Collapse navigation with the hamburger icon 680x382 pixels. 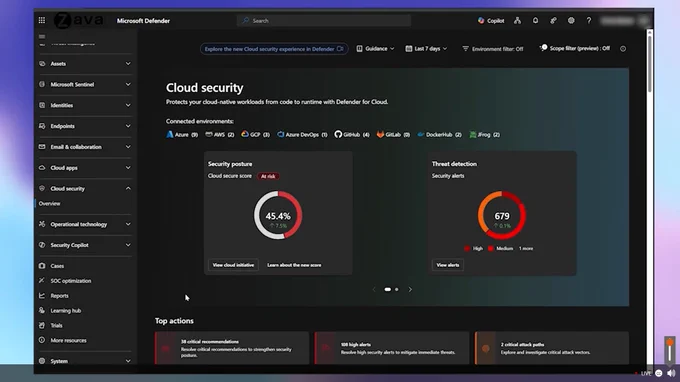click(x=42, y=36)
